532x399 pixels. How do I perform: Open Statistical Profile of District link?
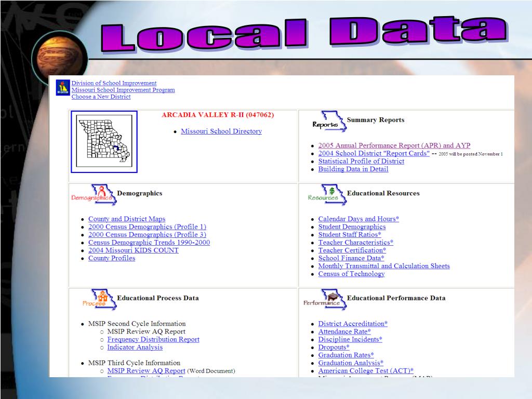pos(361,161)
